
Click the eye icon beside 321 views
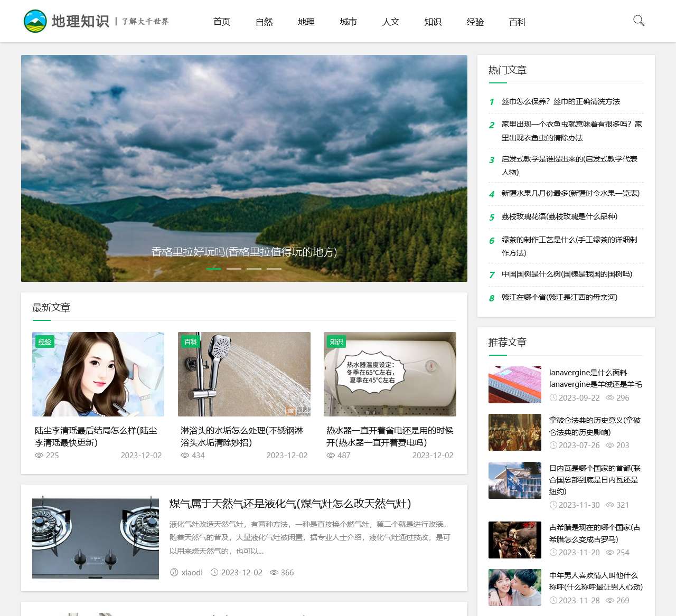[610, 505]
